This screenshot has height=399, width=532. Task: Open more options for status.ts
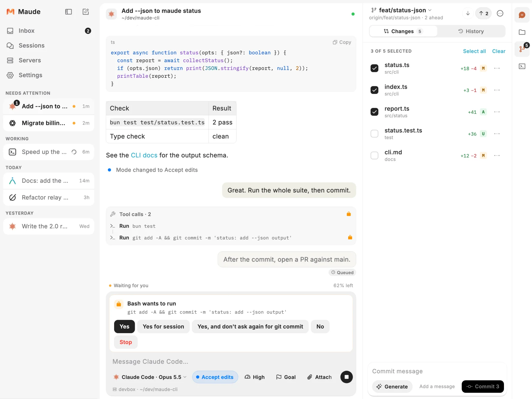coord(497,68)
